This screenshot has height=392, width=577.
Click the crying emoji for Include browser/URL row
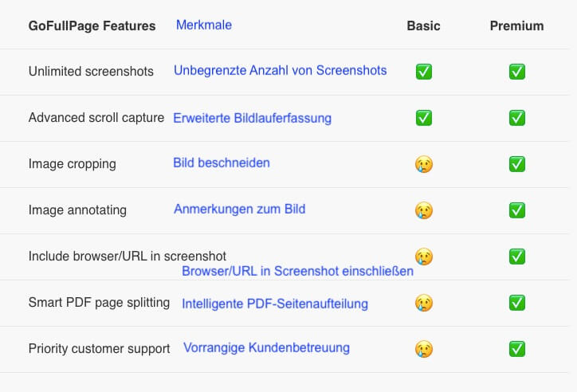[423, 257]
